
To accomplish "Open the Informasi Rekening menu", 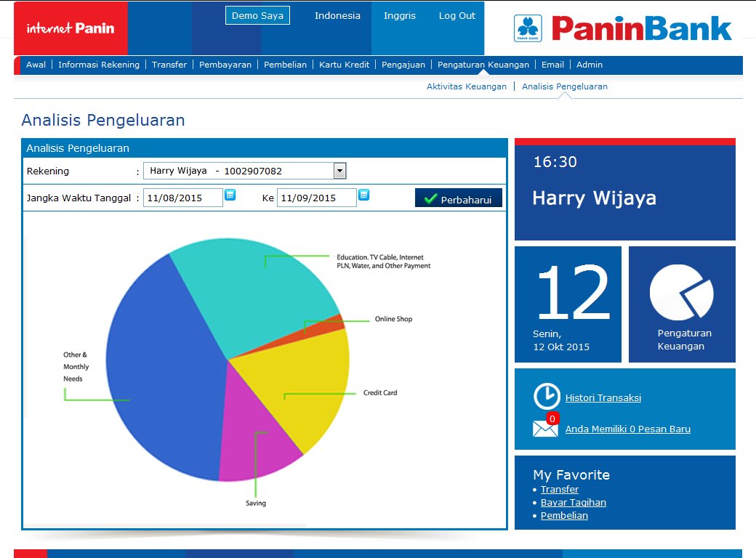I will tap(99, 65).
